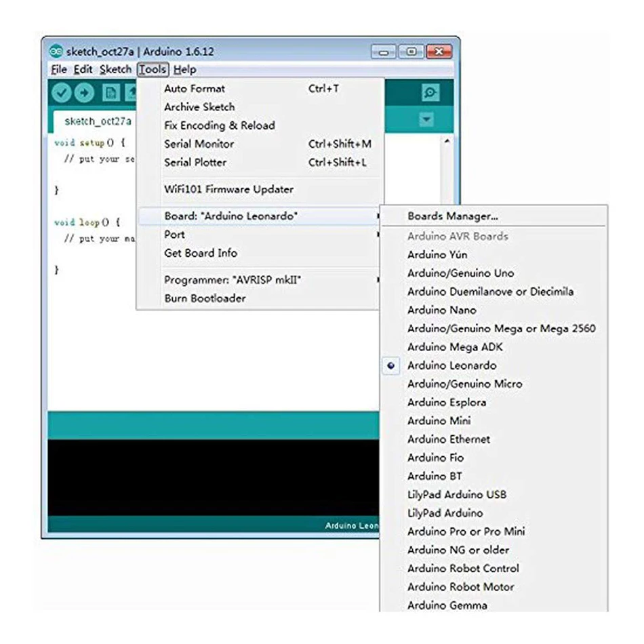Click the Upload arrow toolbar icon
The width and height of the screenshot is (644, 644).
tap(84, 93)
